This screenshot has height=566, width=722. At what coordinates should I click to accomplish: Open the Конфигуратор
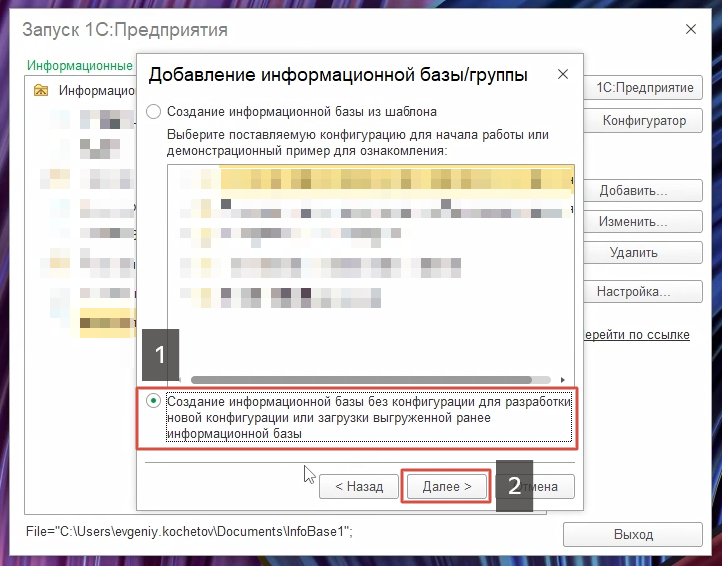pyautogui.click(x=644, y=121)
